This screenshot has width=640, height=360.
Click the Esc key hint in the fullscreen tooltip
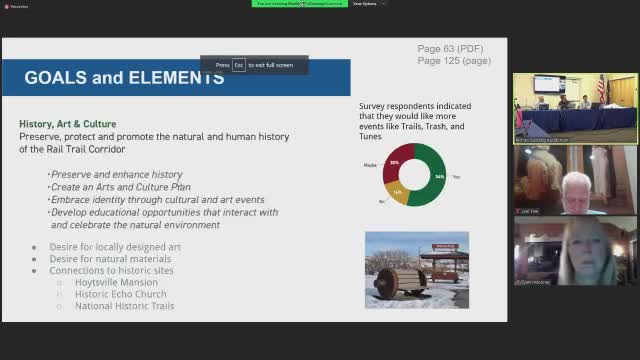pos(239,65)
